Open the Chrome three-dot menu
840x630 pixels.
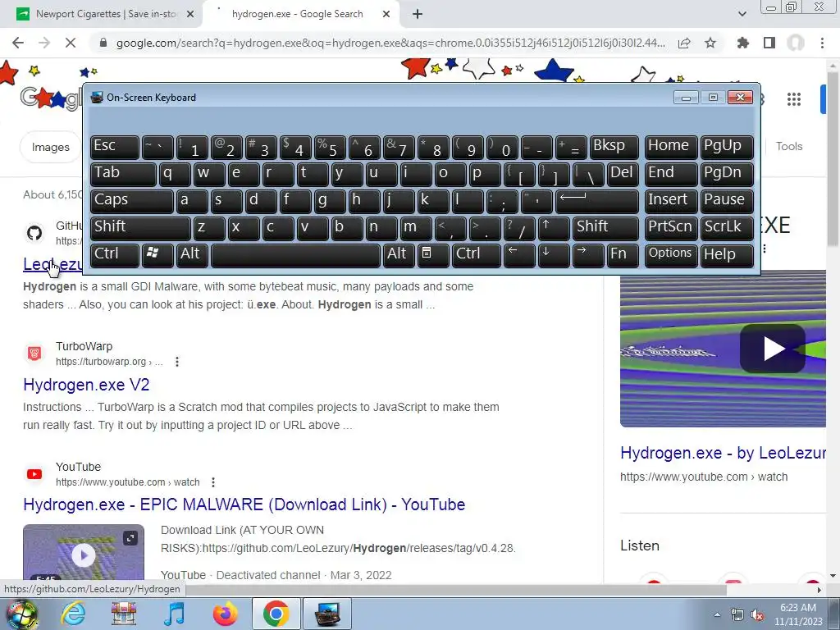pyautogui.click(x=822, y=43)
